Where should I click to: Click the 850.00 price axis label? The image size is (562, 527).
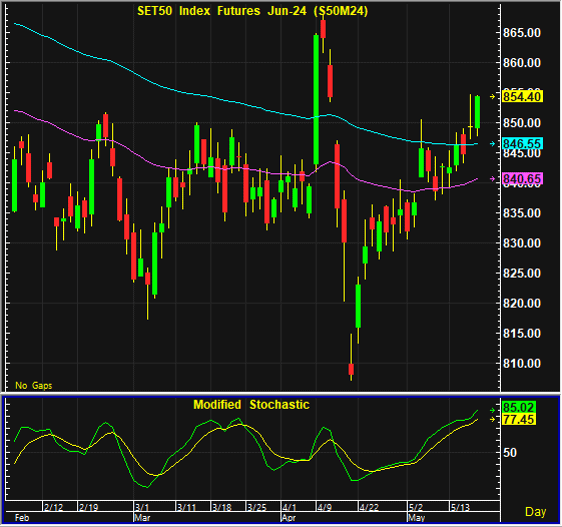click(x=522, y=123)
